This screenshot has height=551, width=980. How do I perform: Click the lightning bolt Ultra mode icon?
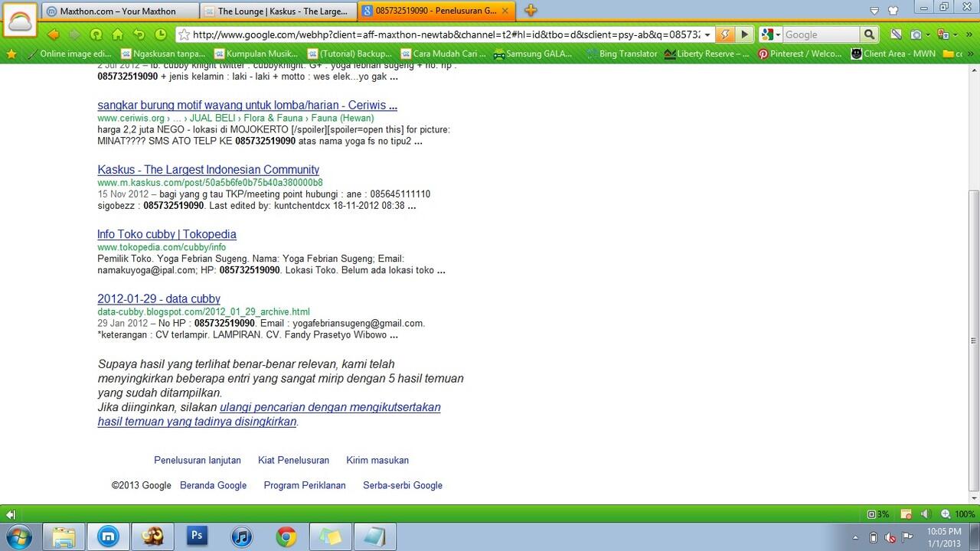coord(724,34)
